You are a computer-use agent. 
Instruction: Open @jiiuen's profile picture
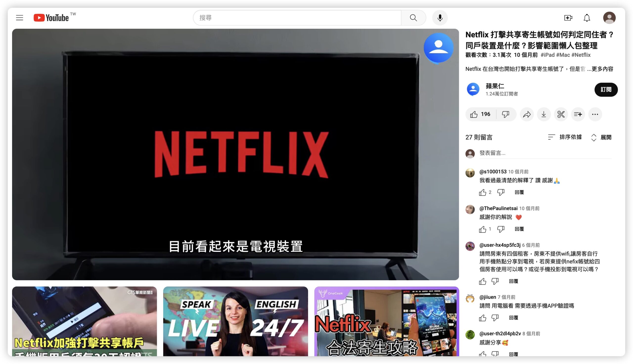tap(470, 298)
